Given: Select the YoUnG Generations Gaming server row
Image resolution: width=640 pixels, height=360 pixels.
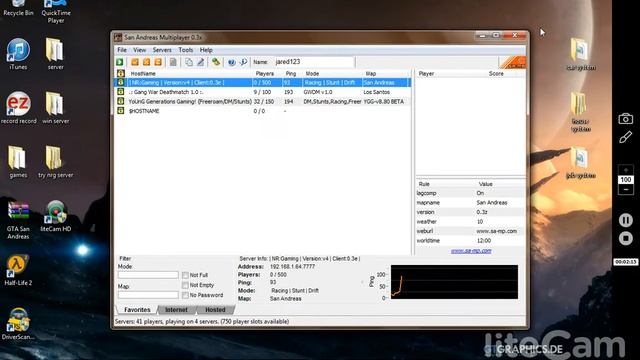Looking at the screenshot, I should 262,101.
